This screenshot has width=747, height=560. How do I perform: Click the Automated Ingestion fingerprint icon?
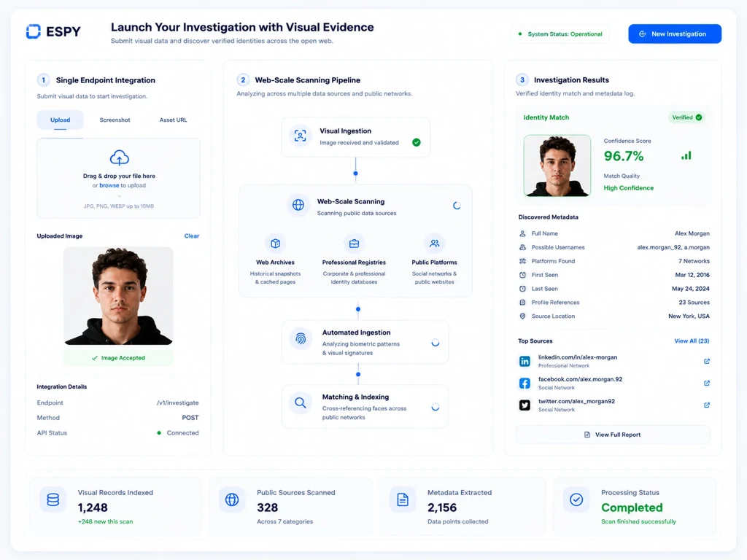pyautogui.click(x=301, y=338)
